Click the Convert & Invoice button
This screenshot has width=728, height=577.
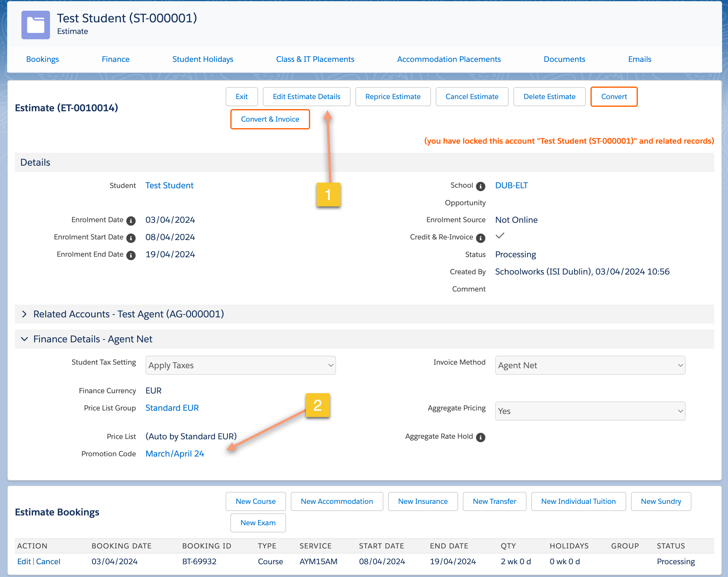[x=270, y=119]
